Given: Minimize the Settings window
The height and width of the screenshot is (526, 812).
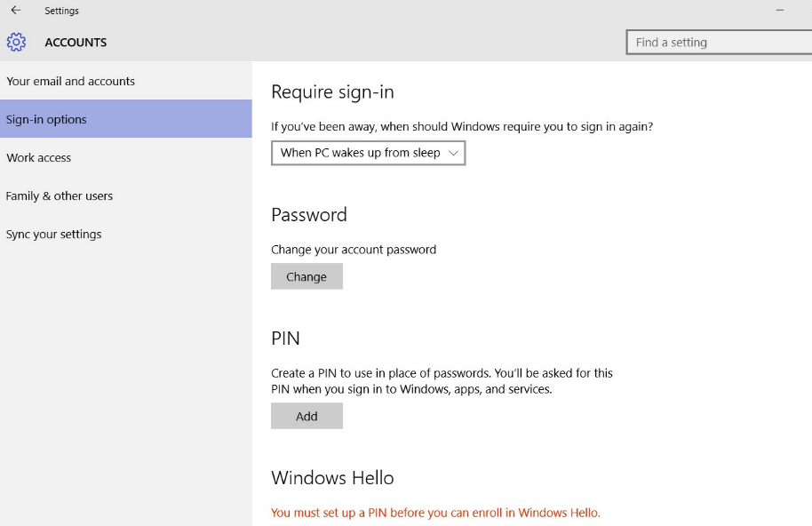Looking at the screenshot, I should coord(780,11).
